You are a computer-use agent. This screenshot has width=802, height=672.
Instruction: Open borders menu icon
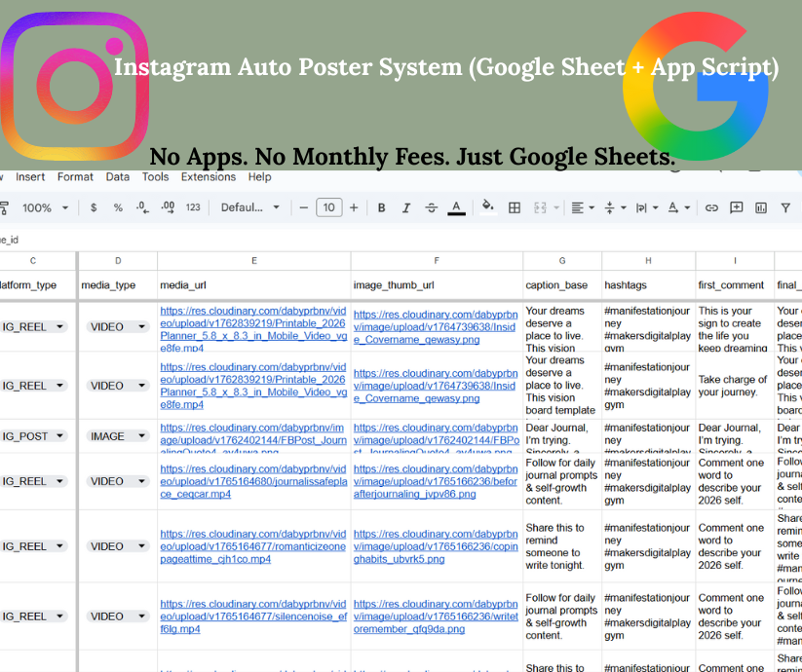514,208
